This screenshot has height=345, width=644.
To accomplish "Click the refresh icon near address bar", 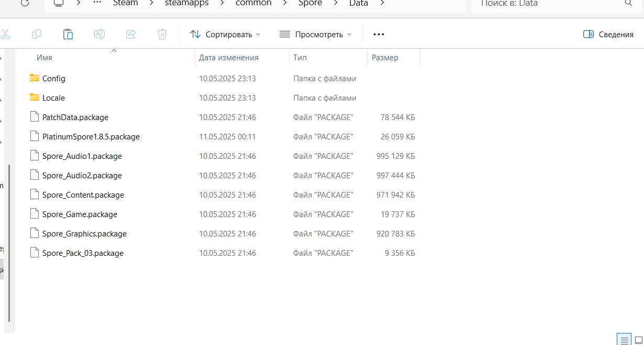I will point(25,3).
